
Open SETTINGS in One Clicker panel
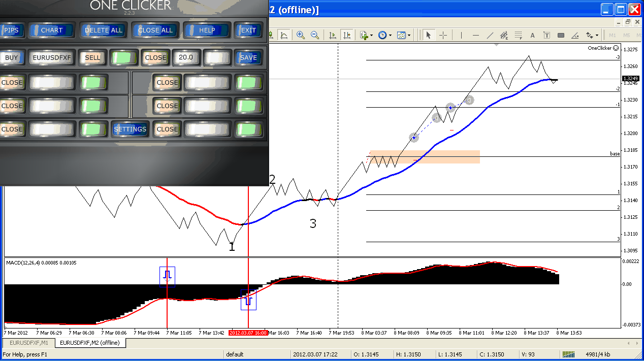click(130, 129)
